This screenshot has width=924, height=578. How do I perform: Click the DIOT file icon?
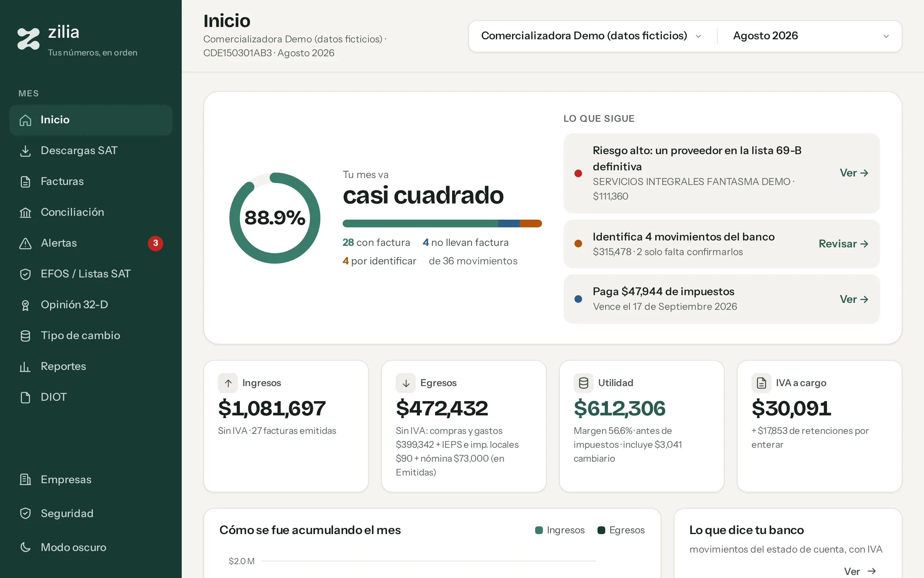(x=25, y=398)
